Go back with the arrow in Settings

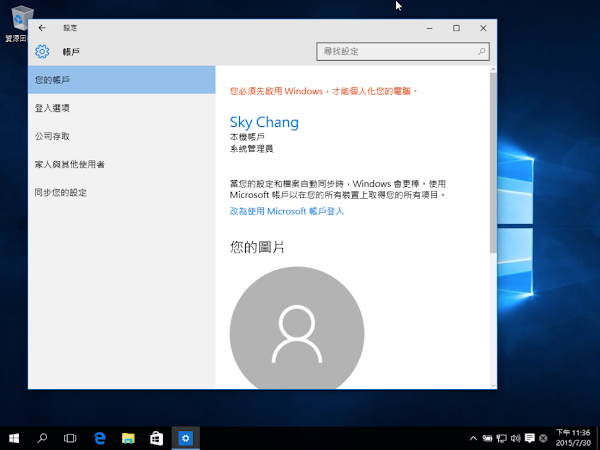[x=42, y=28]
